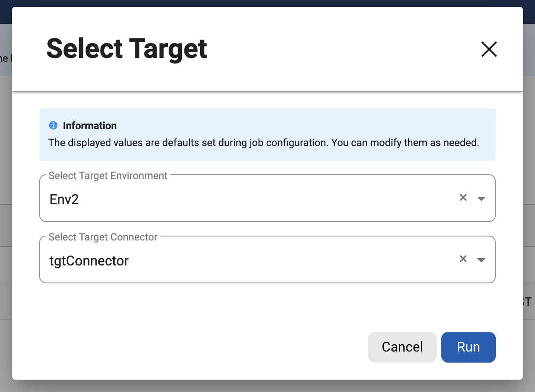Screen dimensions: 535x392
Task: Clear the tgtConnector selection
Action: [x=463, y=259]
